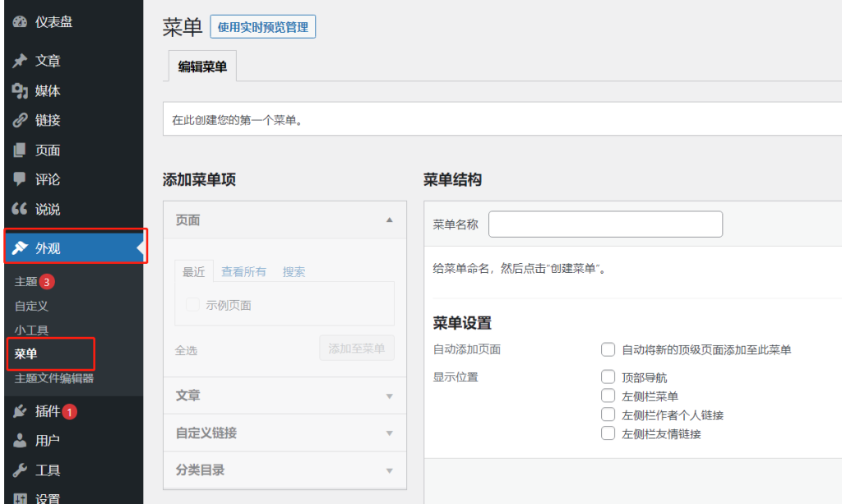This screenshot has width=842, height=504.
Task: Open the 媒体 media library icon
Action: click(21, 91)
